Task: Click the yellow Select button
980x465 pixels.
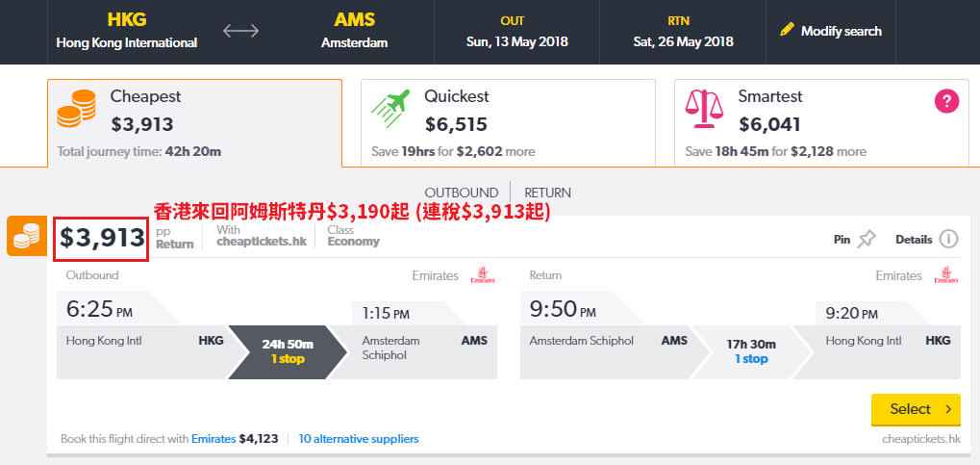Action: click(x=916, y=409)
